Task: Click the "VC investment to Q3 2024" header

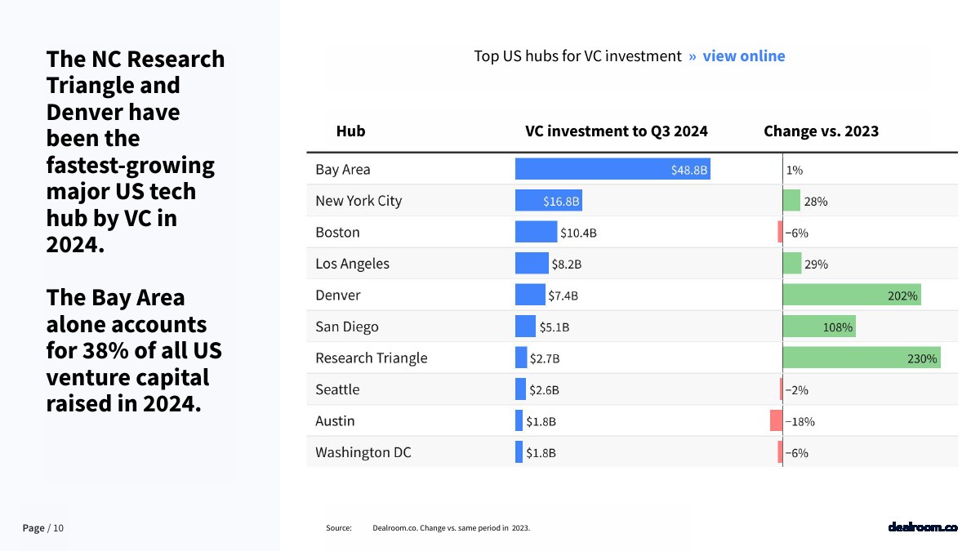Action: coord(616,131)
